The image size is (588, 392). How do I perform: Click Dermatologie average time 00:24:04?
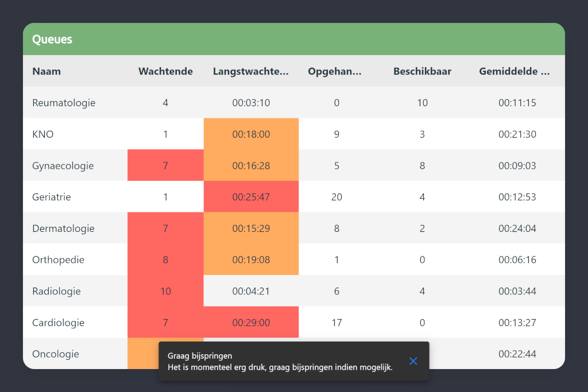[517, 228]
